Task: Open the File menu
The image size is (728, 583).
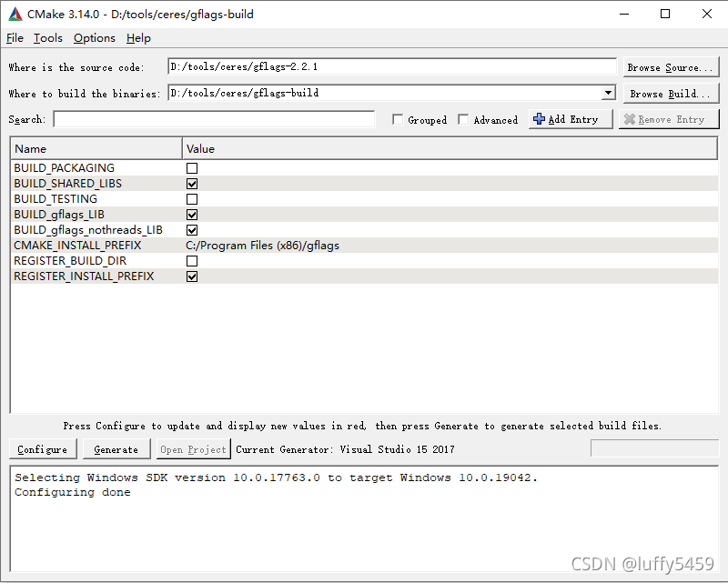Action: [x=15, y=38]
